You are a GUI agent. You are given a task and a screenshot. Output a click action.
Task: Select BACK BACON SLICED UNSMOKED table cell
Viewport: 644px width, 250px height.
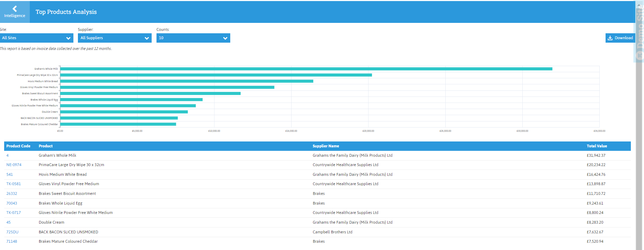click(69, 232)
